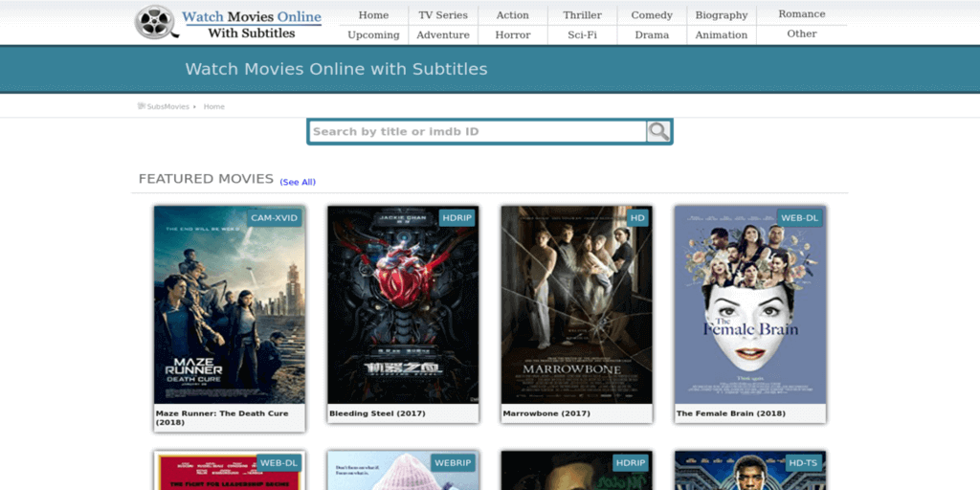The image size is (980, 490).
Task: Click the See All featured movies link
Action: pyautogui.click(x=298, y=182)
